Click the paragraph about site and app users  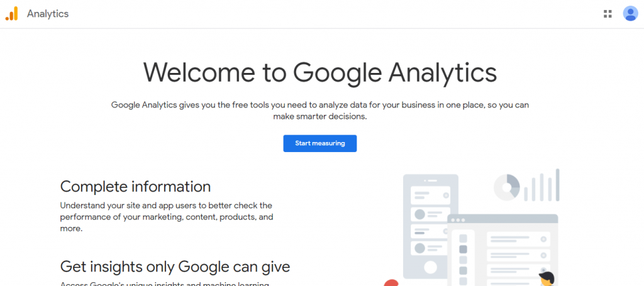coord(166,217)
